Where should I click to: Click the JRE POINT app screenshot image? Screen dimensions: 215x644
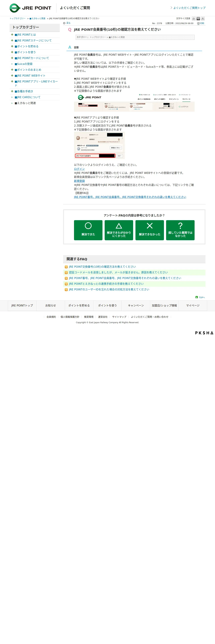point(99,145)
